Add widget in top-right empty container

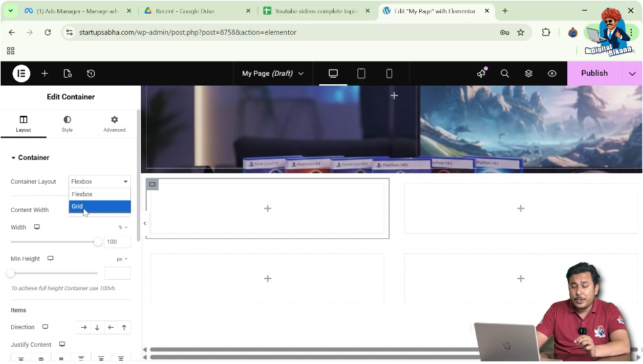521,209
